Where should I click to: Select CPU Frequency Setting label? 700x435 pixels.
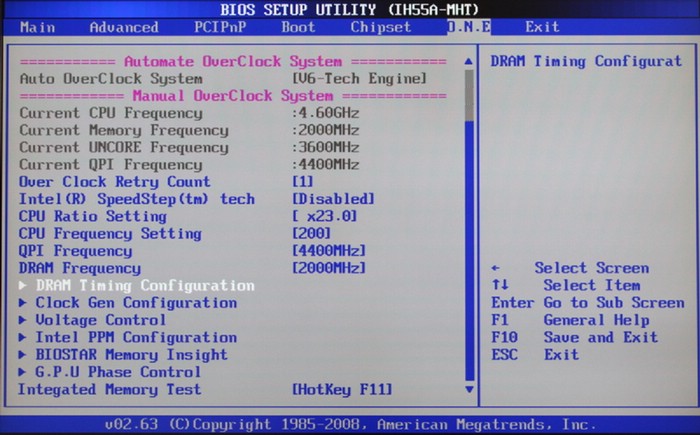click(x=110, y=234)
